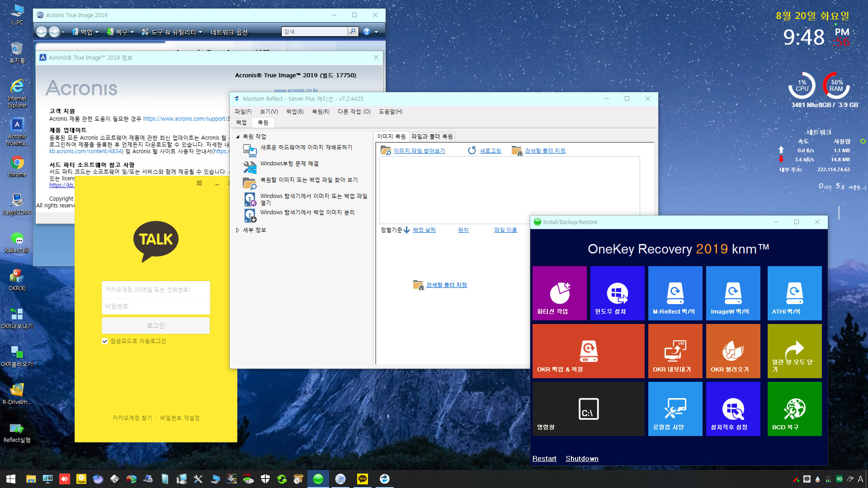Open the 파일(F) menu in Macrium Reflect

(243, 112)
